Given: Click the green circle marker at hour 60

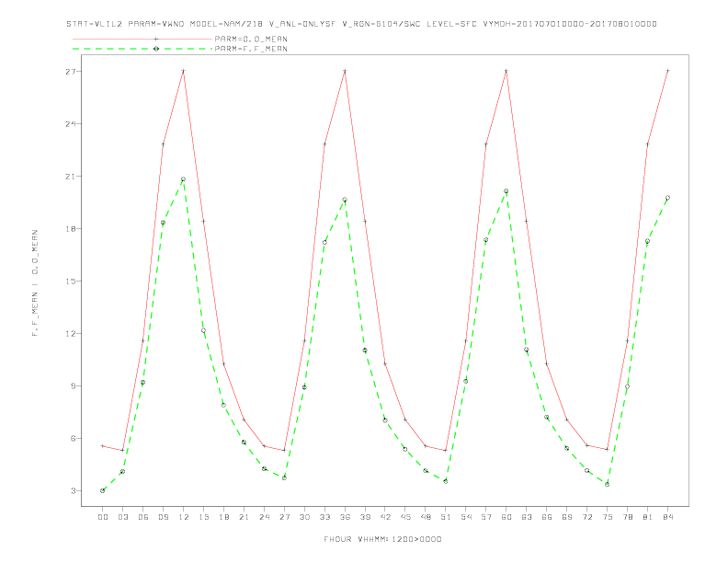Looking at the screenshot, I should 506,191.
